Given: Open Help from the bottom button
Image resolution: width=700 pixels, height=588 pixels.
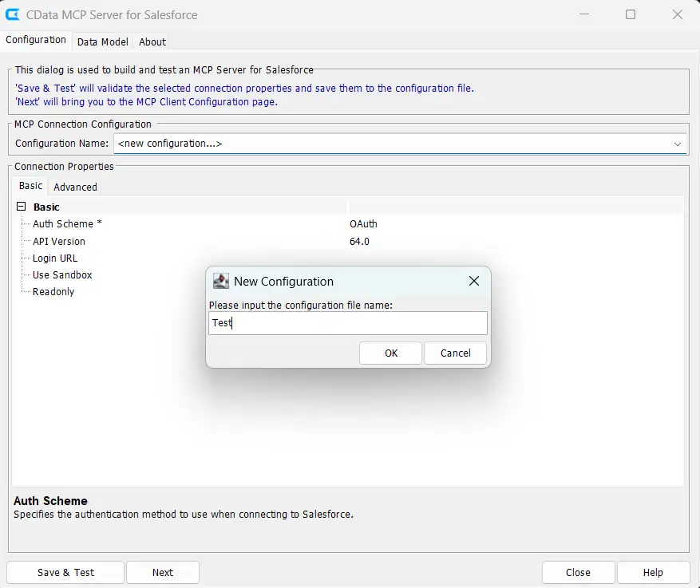Looking at the screenshot, I should point(653,572).
